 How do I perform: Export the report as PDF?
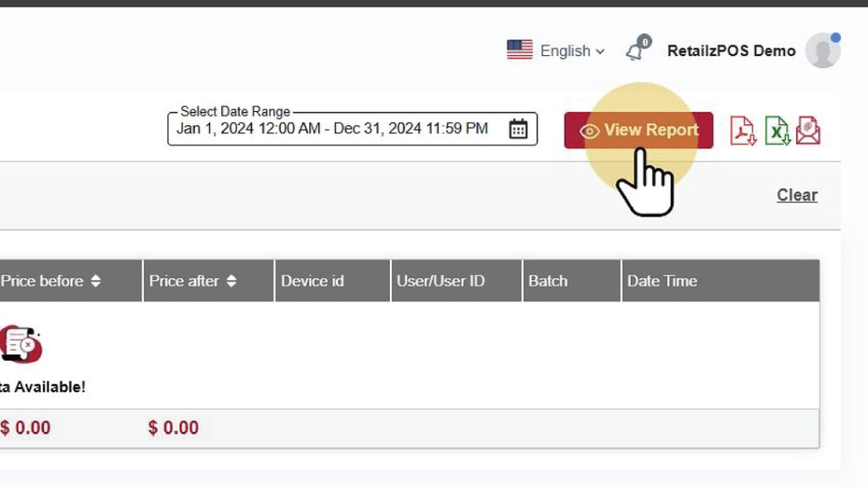[743, 130]
